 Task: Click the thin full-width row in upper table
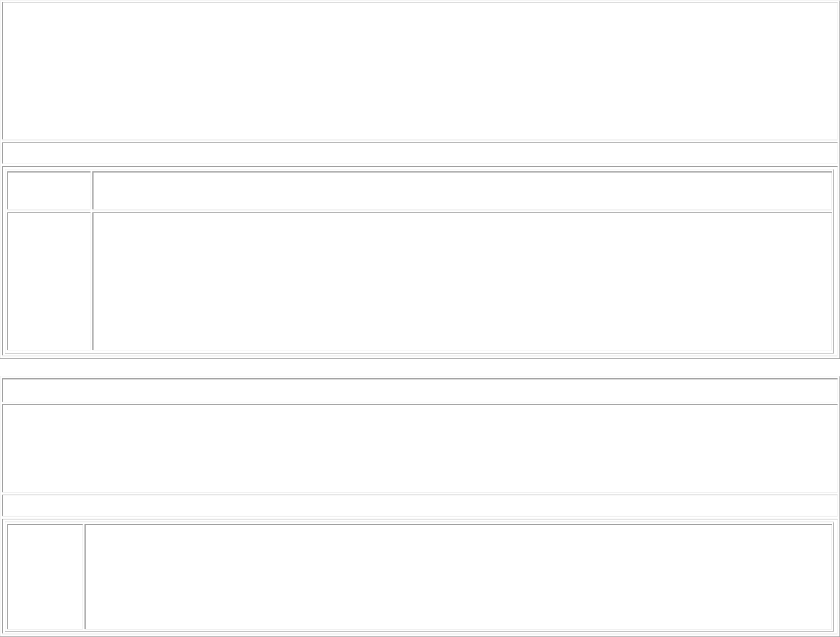coord(420,153)
